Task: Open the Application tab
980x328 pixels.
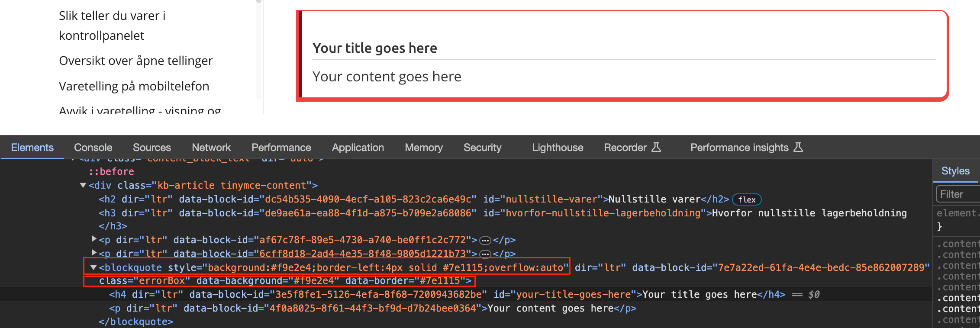Action: (x=358, y=148)
